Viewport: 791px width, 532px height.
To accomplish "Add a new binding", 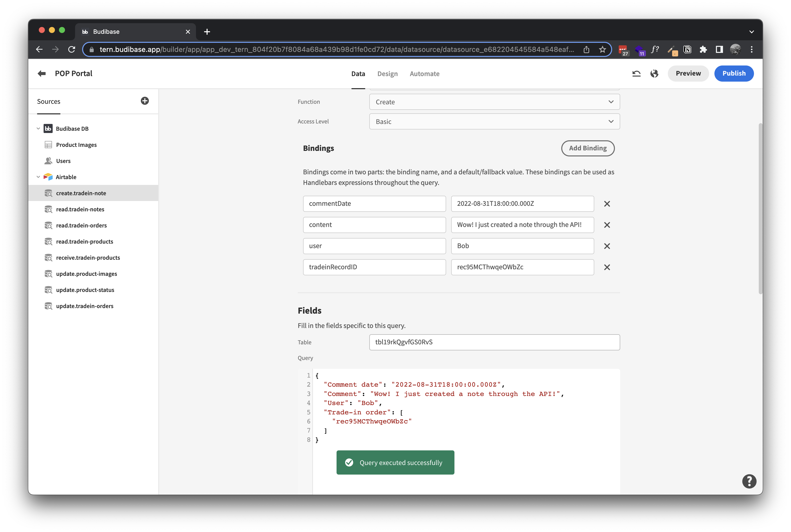I will tap(587, 148).
